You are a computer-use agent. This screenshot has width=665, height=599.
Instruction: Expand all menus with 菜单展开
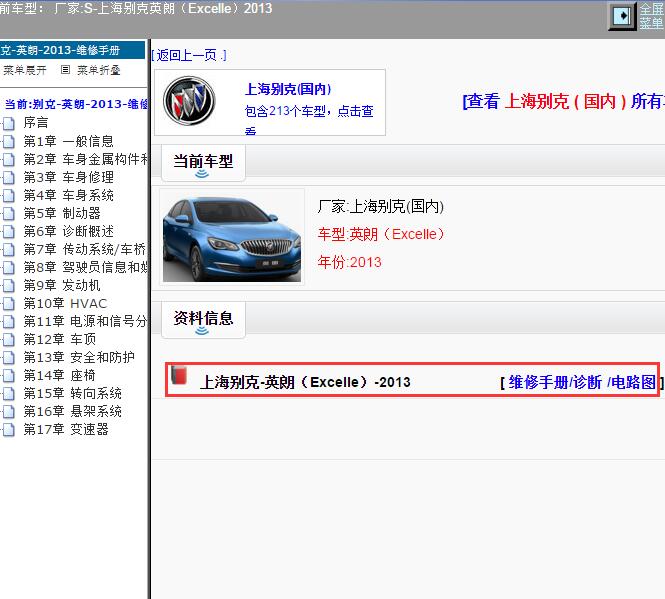[25, 70]
